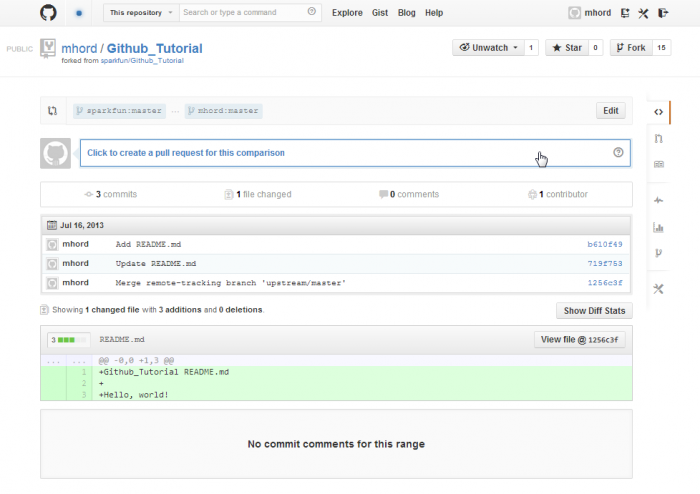The image size is (700, 494).
Task: Open the 1 contributor tab
Action: (x=558, y=195)
